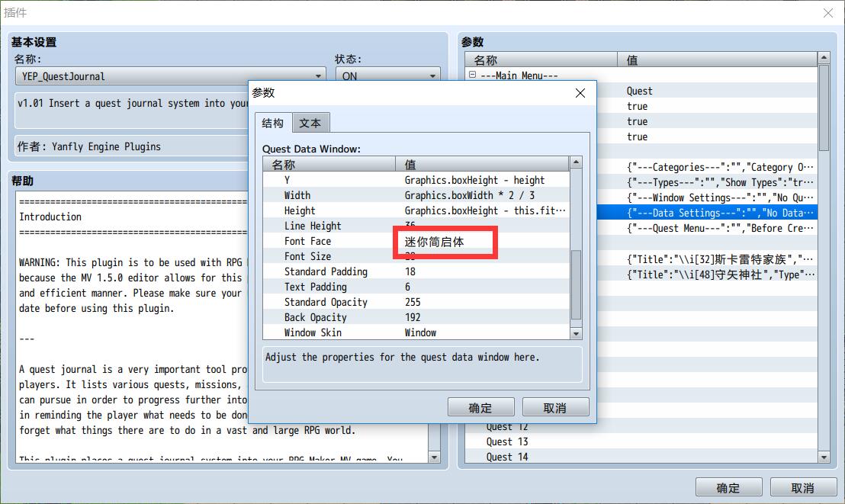The width and height of the screenshot is (845, 504).
Task: Open the plugin name dropdown YEP_QuestJournal
Action: [x=171, y=76]
